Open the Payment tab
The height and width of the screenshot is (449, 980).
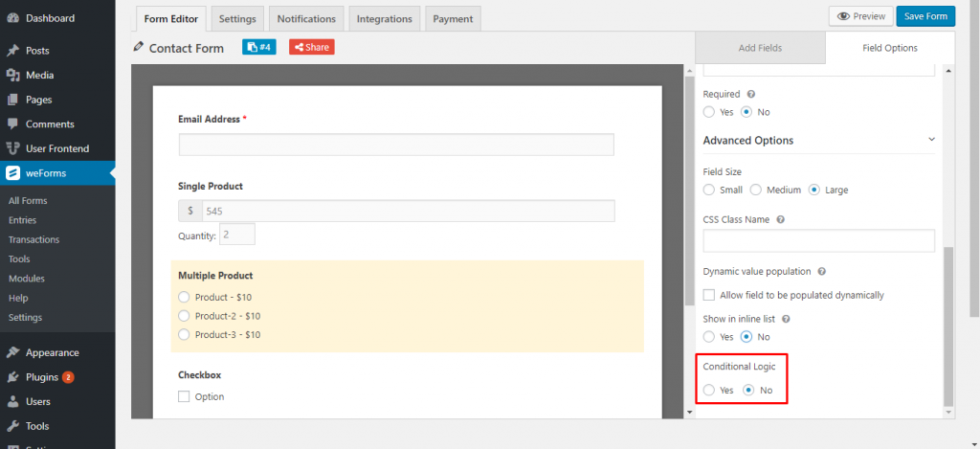pos(453,19)
